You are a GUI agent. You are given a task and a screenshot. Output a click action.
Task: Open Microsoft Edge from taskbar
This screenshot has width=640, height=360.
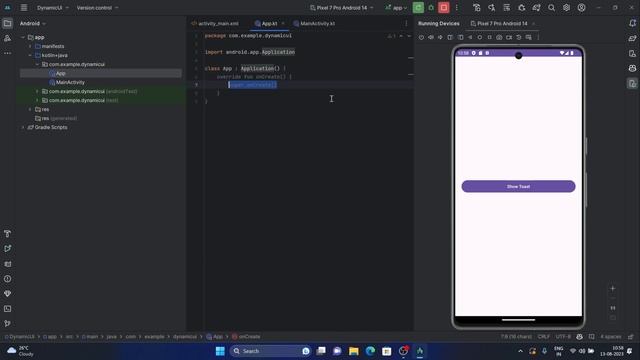(370, 351)
